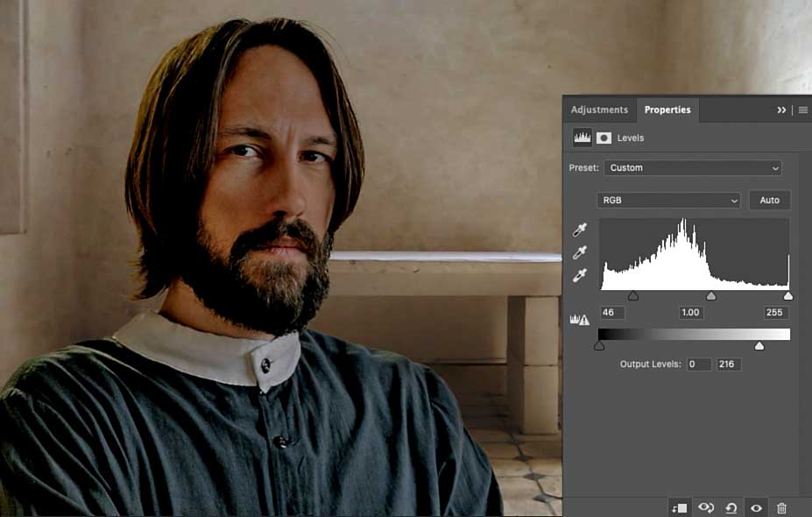Select the Properties tab
Image resolution: width=812 pixels, height=517 pixels.
point(667,110)
